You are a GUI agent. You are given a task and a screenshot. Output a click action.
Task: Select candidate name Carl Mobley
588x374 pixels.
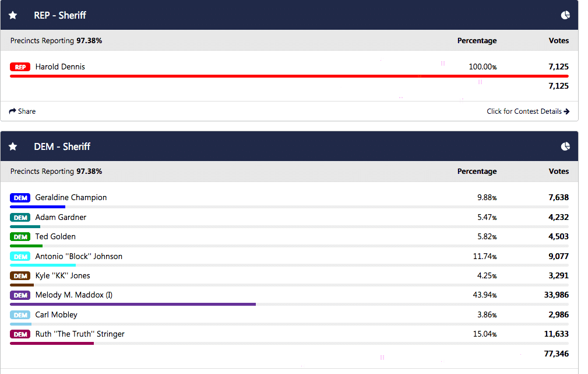[x=57, y=314]
